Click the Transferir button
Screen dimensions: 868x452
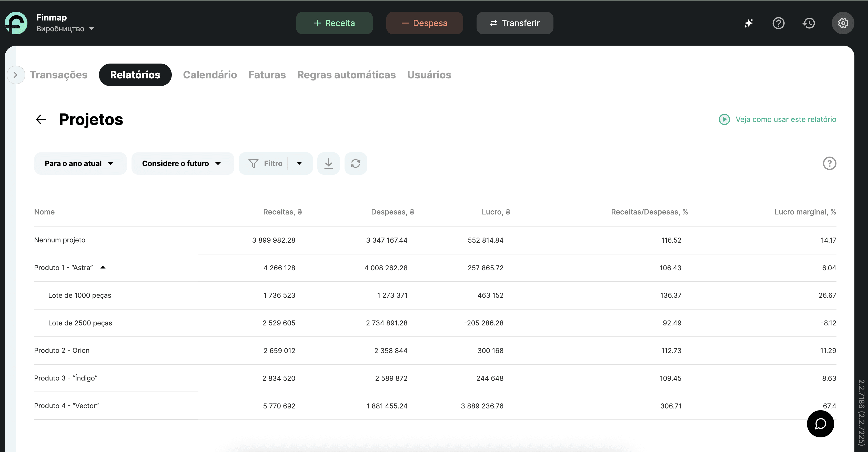(x=514, y=23)
